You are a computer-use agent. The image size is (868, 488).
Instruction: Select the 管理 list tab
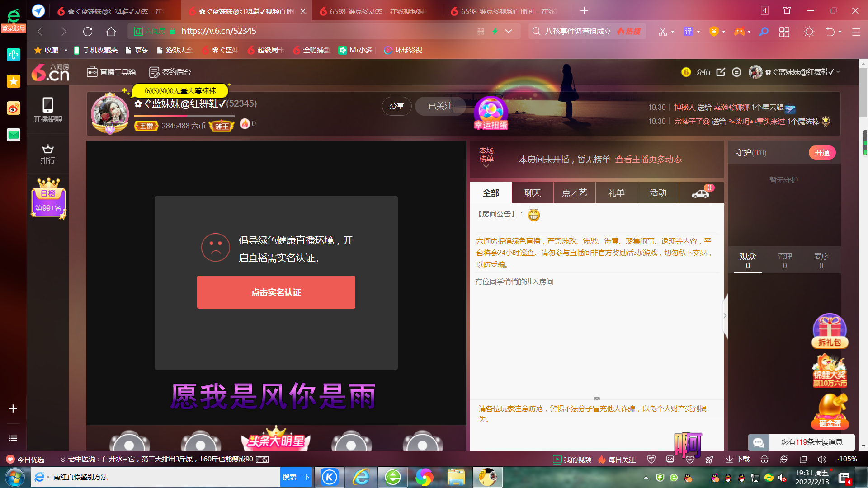click(x=785, y=261)
